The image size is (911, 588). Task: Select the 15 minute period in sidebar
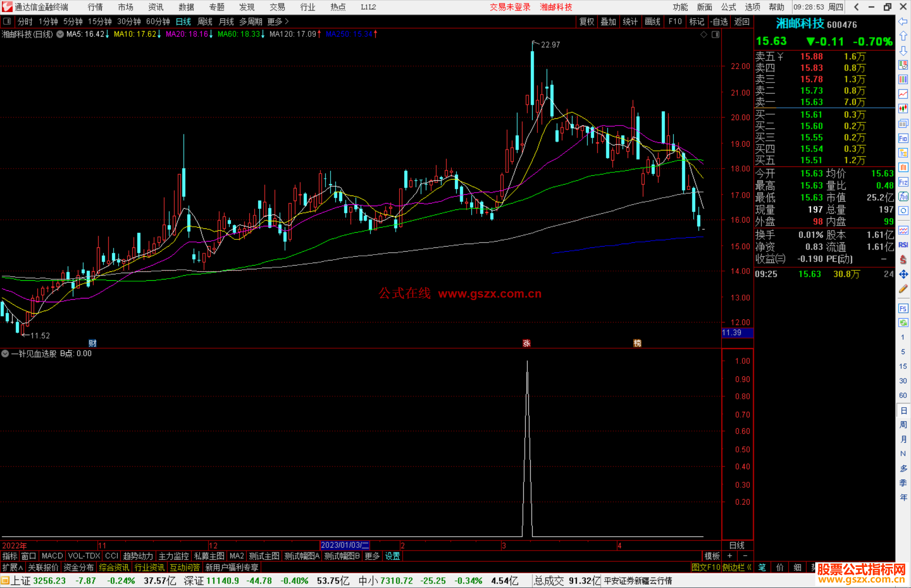point(903,366)
